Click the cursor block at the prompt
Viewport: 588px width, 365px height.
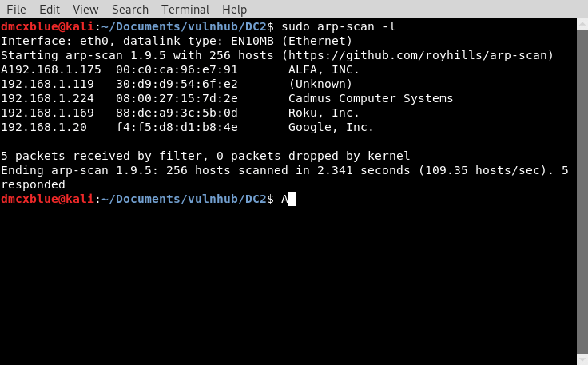pos(292,199)
